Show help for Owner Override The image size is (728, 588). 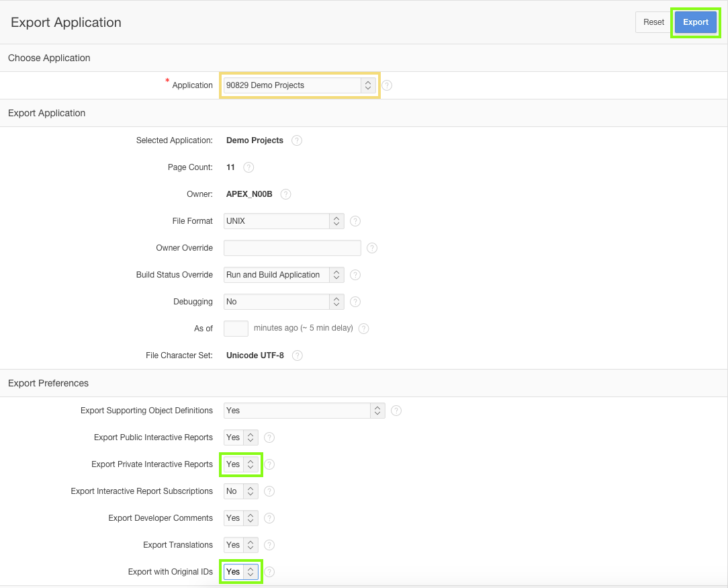(x=371, y=248)
